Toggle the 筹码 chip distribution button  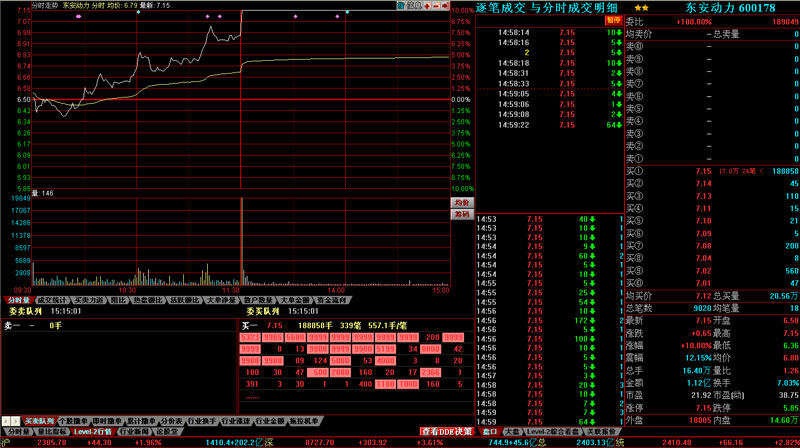pyautogui.click(x=461, y=213)
